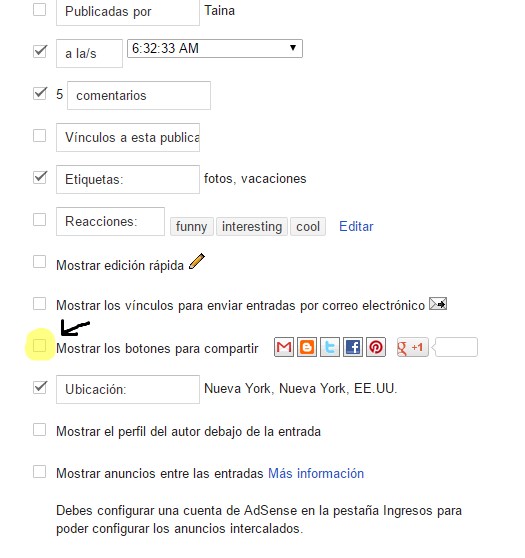Open the 6:32:33 AM time format dropdown
This screenshot has width=525, height=558.
tap(215, 48)
